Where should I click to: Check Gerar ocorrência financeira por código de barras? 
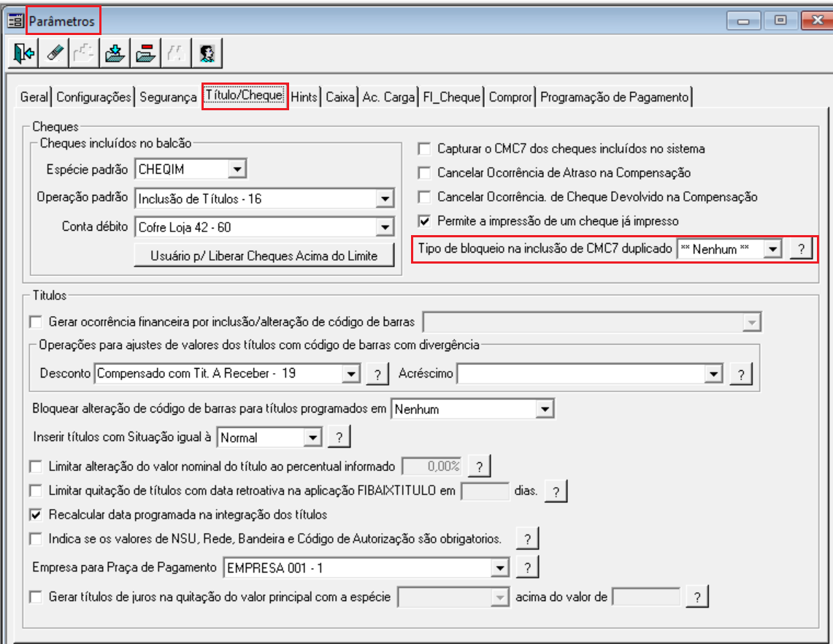[36, 322]
